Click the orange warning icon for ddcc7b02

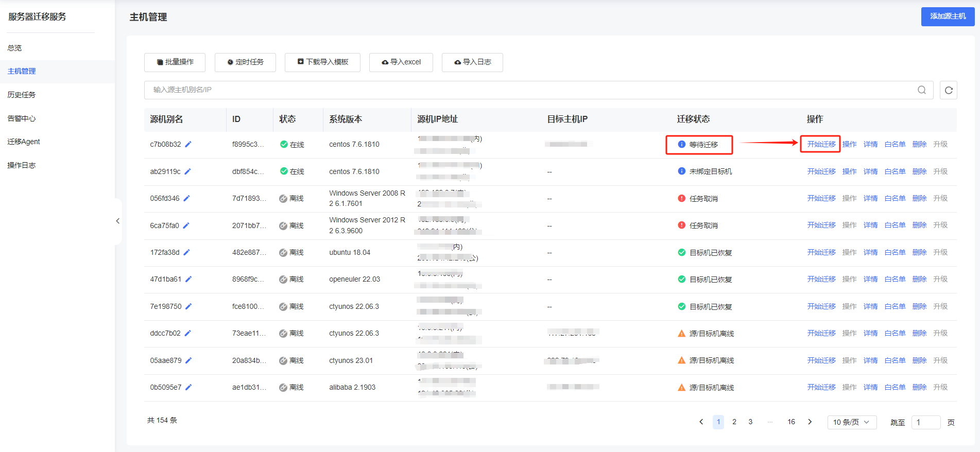pos(682,333)
